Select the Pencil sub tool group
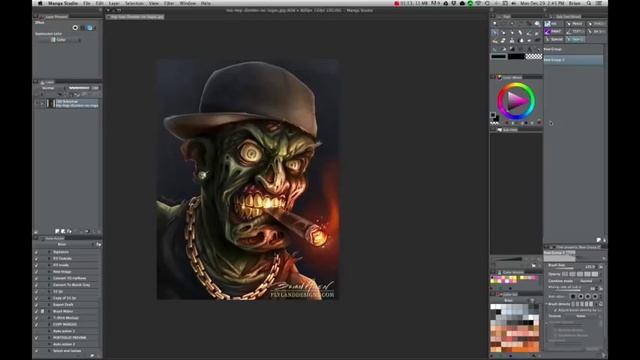 (x=575, y=24)
